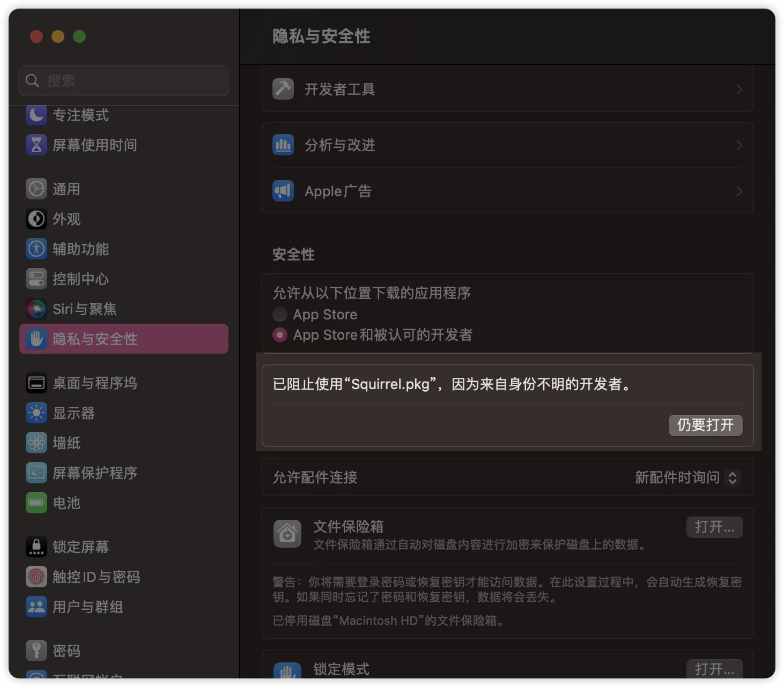
Task: Click the Siri与聚焦 icon
Action: [x=36, y=309]
